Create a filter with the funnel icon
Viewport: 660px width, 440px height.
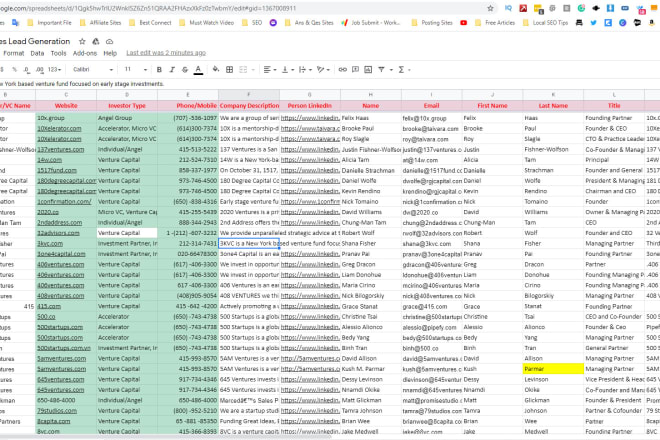point(381,69)
